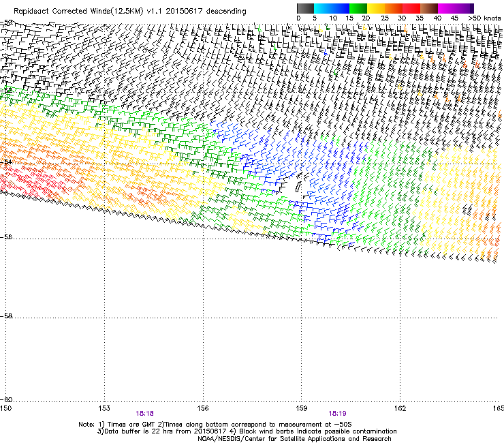
Task: Click the latitude label -56
Action: 6,237
